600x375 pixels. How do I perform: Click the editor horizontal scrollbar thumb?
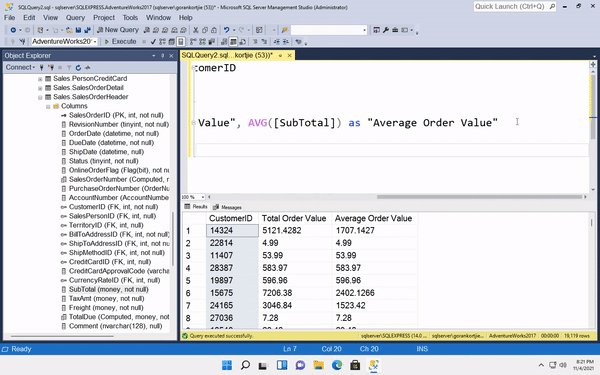479,197
